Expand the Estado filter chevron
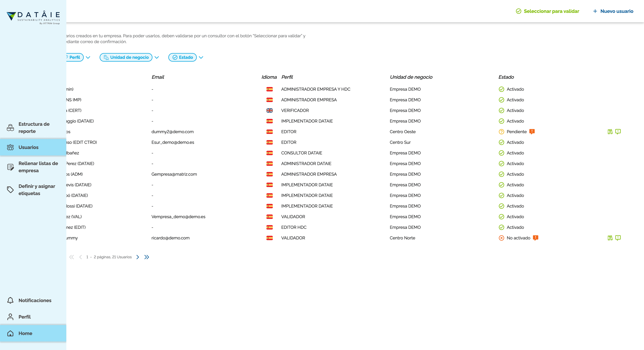Screen dimensions: 644x350 pyautogui.click(x=201, y=57)
